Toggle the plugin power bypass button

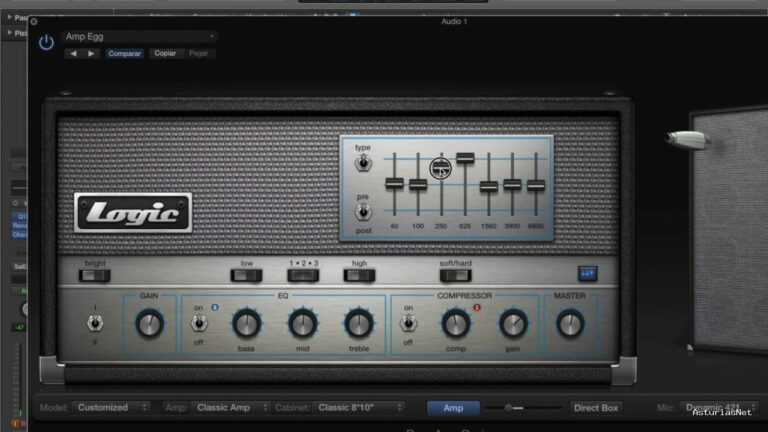coord(46,42)
